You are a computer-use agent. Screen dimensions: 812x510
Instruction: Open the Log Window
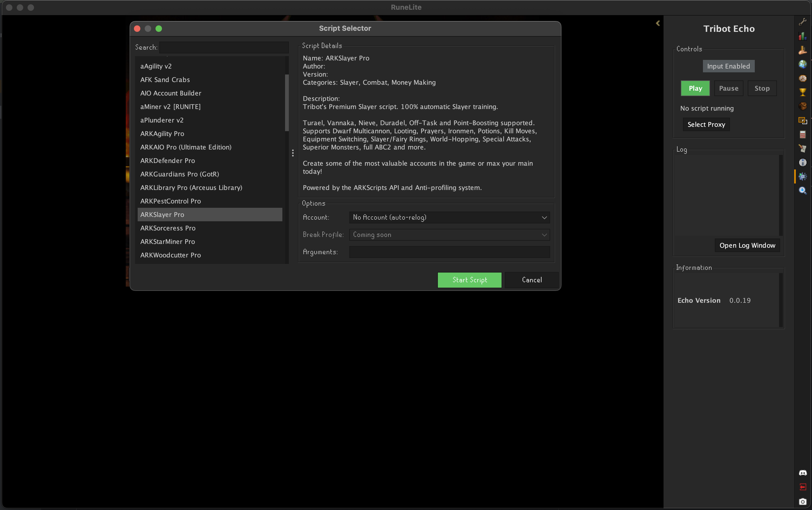coord(747,245)
